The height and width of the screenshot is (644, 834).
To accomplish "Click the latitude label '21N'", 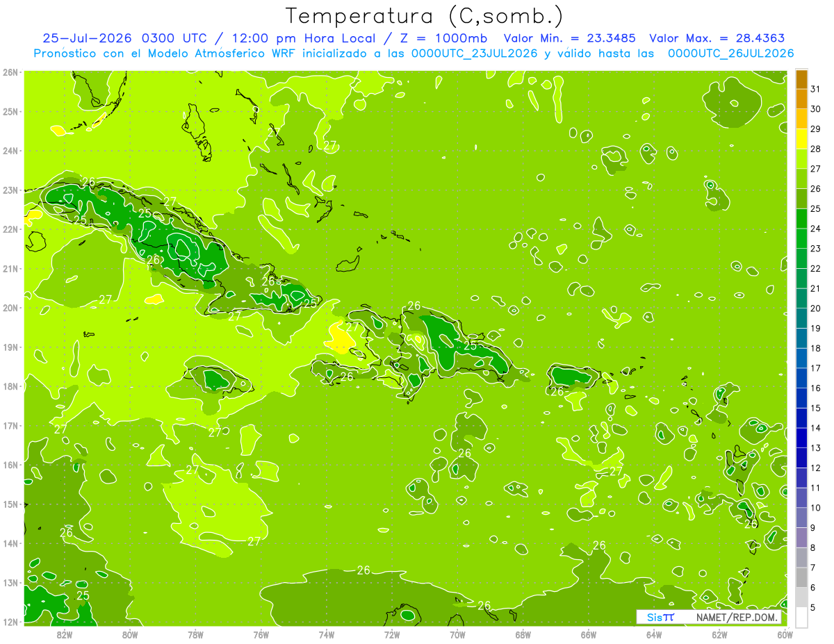I will click(x=10, y=269).
